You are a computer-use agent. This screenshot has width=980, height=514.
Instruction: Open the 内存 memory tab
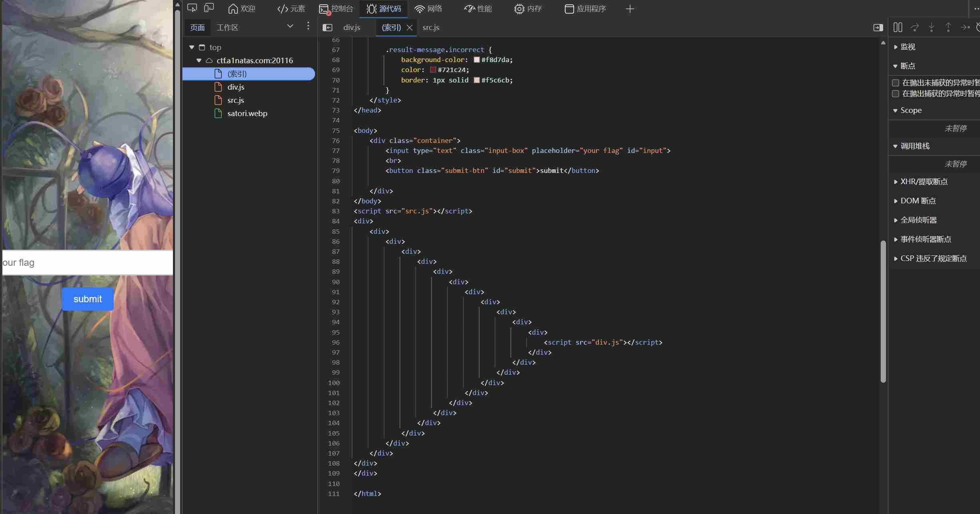coord(528,9)
